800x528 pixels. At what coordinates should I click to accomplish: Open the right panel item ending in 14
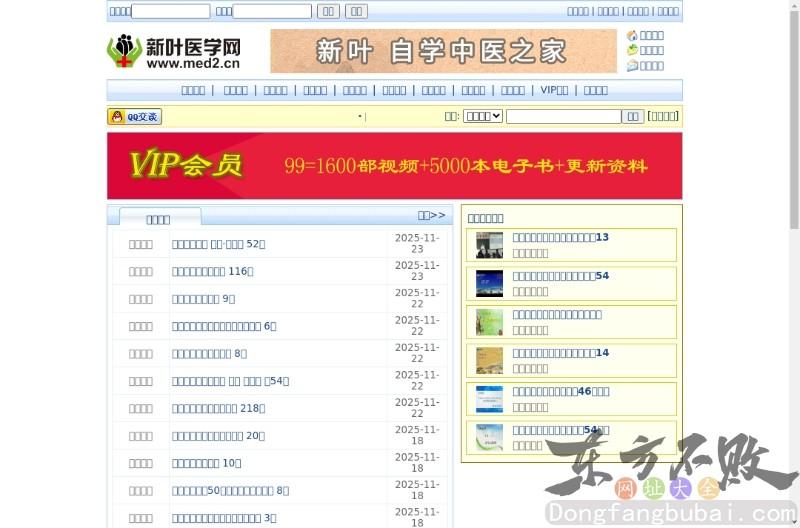(x=560, y=353)
